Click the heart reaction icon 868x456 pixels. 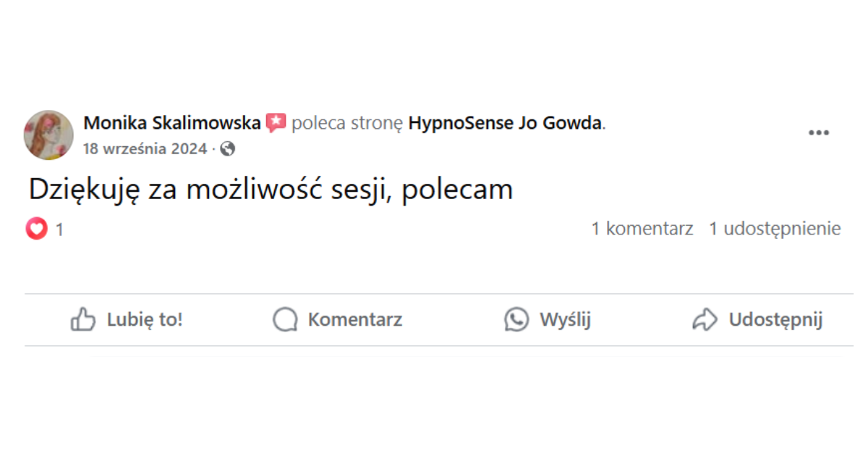[x=37, y=229]
